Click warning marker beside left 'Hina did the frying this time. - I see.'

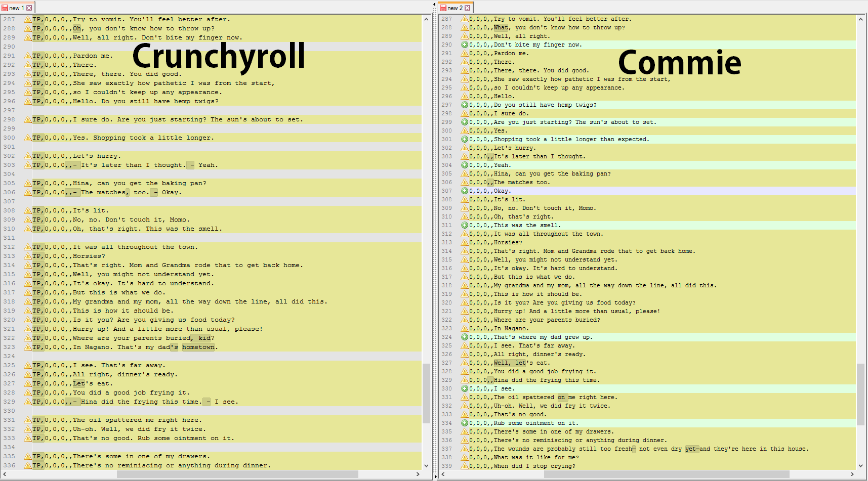(28, 402)
